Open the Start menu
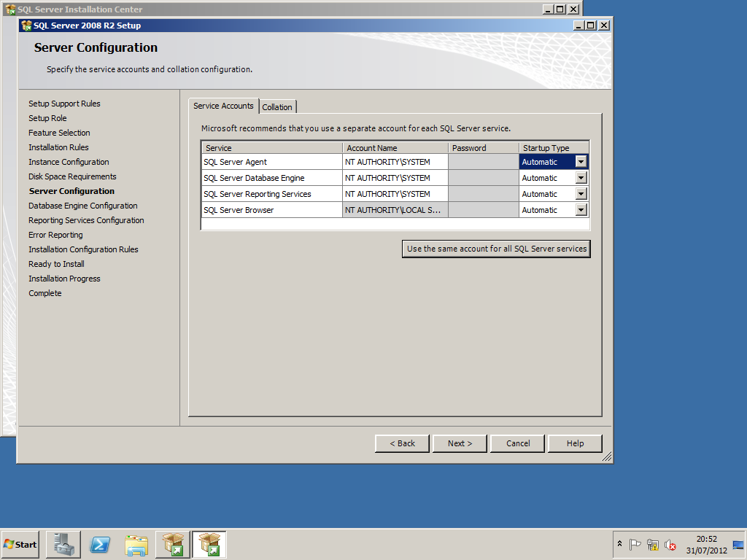Image resolution: width=747 pixels, height=560 pixels. 20,544
